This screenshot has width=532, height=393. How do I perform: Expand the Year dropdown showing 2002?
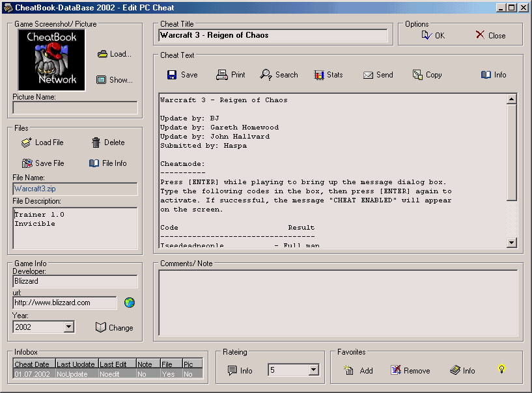pyautogui.click(x=69, y=327)
